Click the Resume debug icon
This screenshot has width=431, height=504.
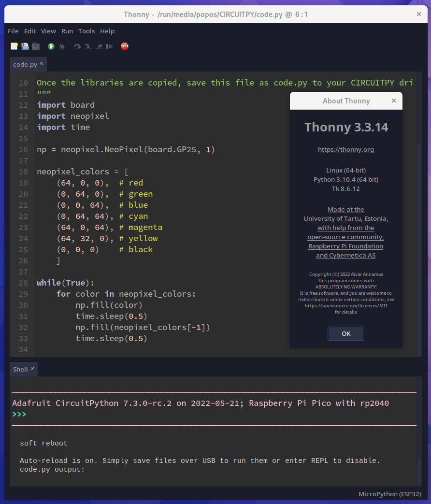(109, 46)
